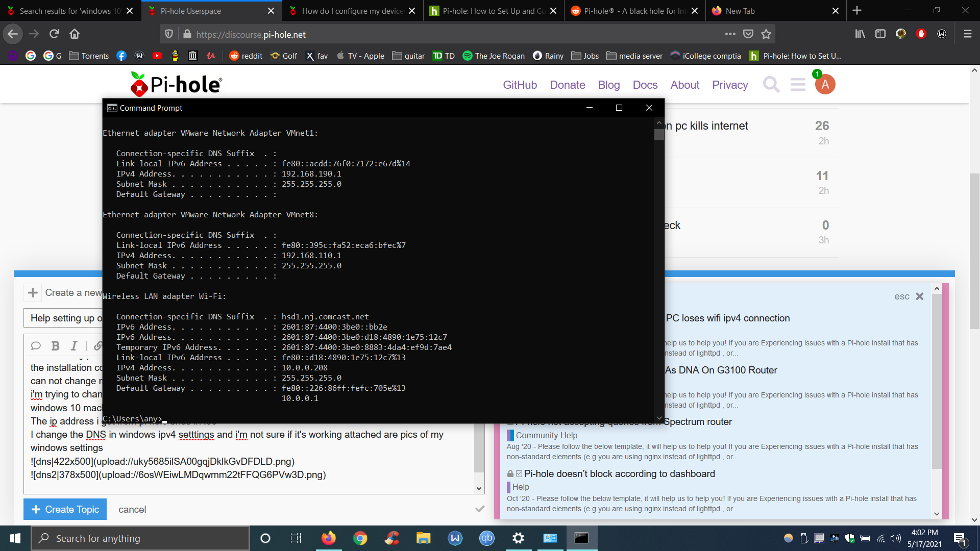Open a new browser tab with plus

[x=857, y=11]
